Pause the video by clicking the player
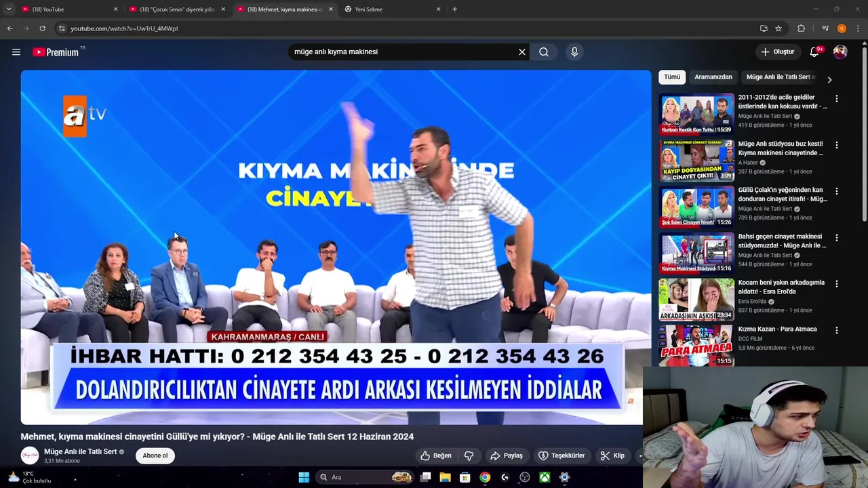The height and width of the screenshot is (488, 868). point(336,247)
